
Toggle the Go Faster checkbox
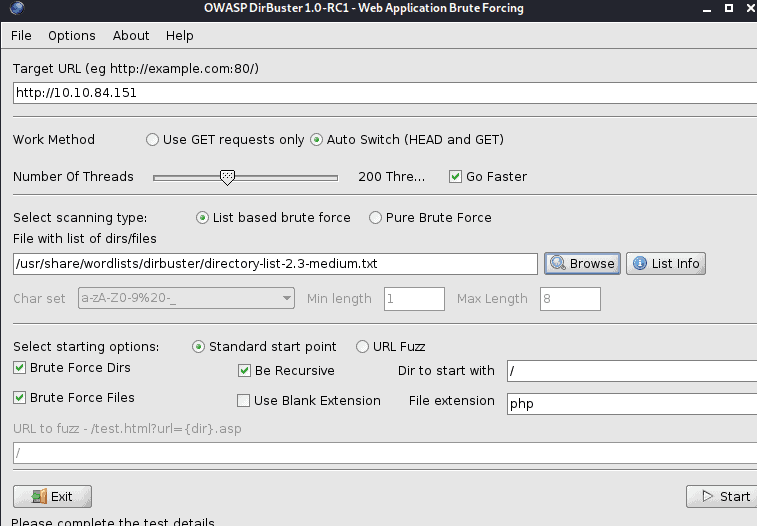(x=455, y=177)
